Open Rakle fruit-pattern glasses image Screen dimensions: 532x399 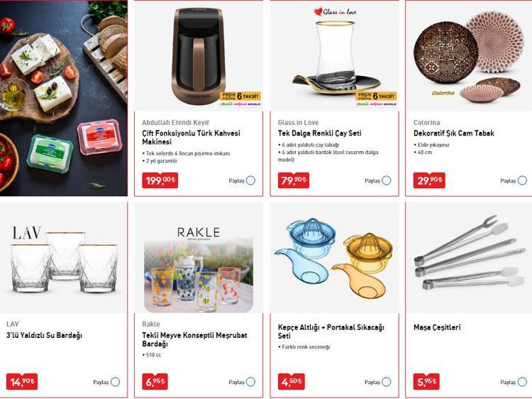click(199, 258)
